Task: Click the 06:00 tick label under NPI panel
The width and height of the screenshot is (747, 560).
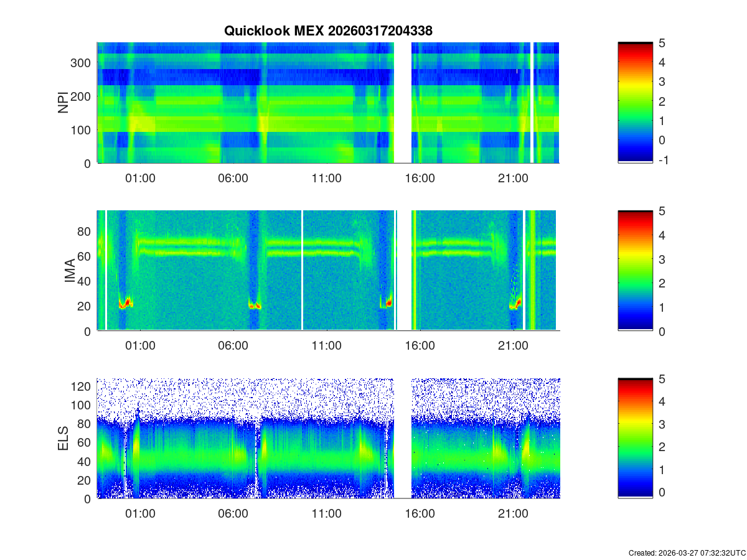Action: click(233, 178)
